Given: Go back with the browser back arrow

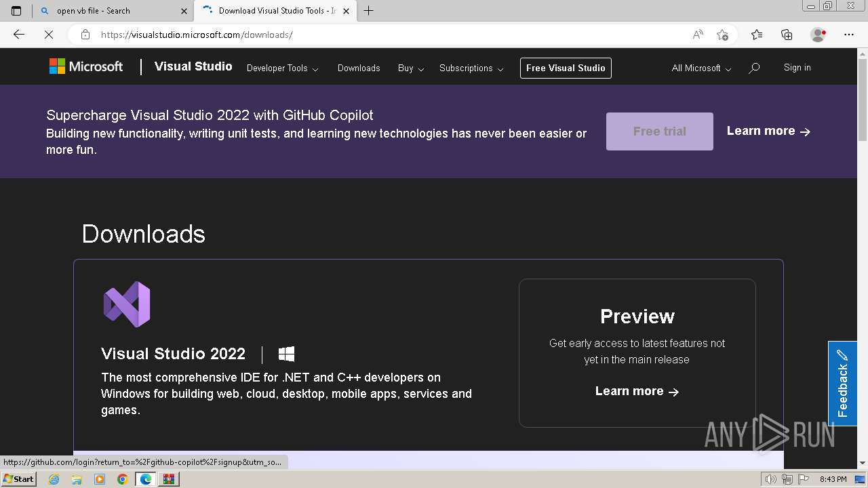Looking at the screenshot, I should coord(19,35).
